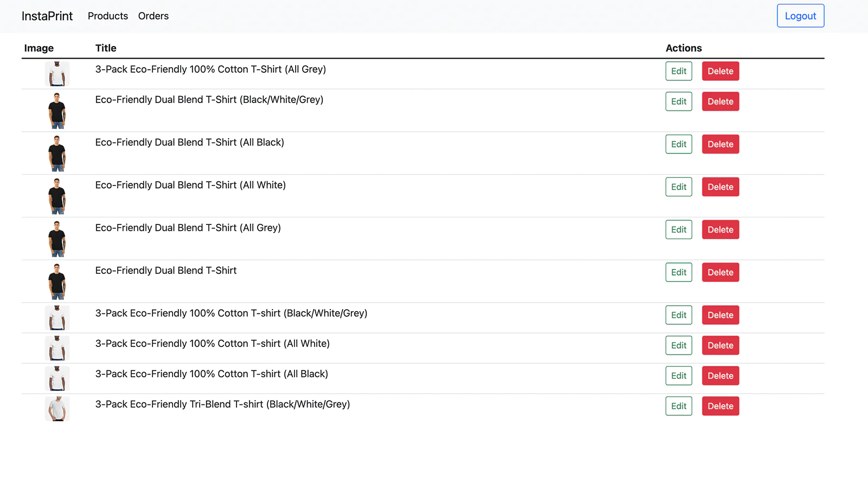868x488 pixels.
Task: Open the InstaPrint home link
Action: 47,16
